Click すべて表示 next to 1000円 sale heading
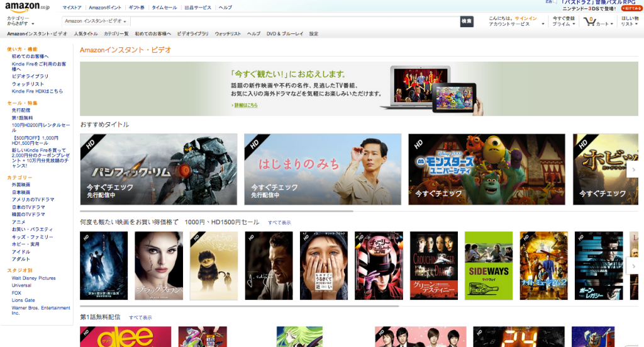The height and width of the screenshot is (347, 644). [279, 222]
